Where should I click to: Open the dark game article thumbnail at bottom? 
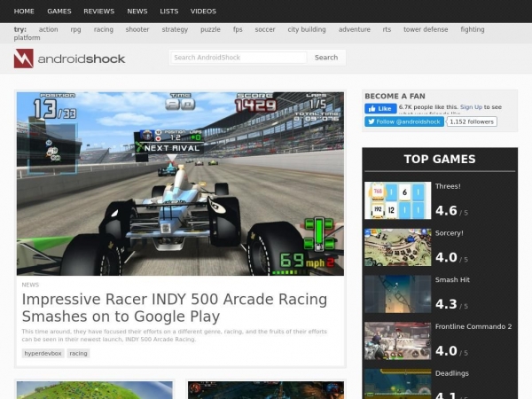[266, 390]
